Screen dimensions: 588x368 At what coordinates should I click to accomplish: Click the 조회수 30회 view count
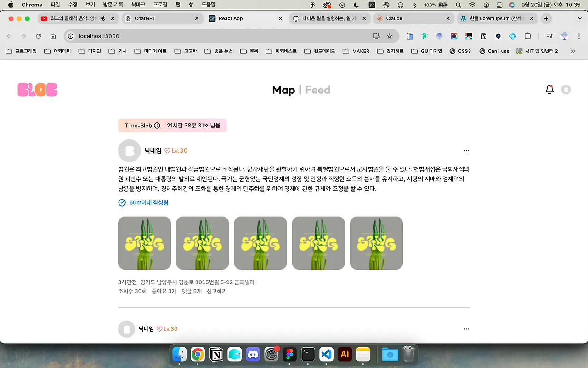(132, 291)
